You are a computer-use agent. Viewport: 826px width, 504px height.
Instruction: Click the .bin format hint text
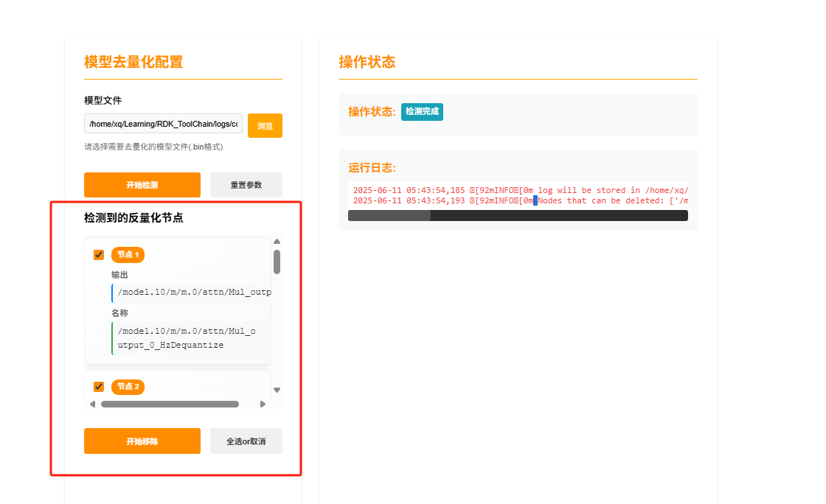pos(153,147)
